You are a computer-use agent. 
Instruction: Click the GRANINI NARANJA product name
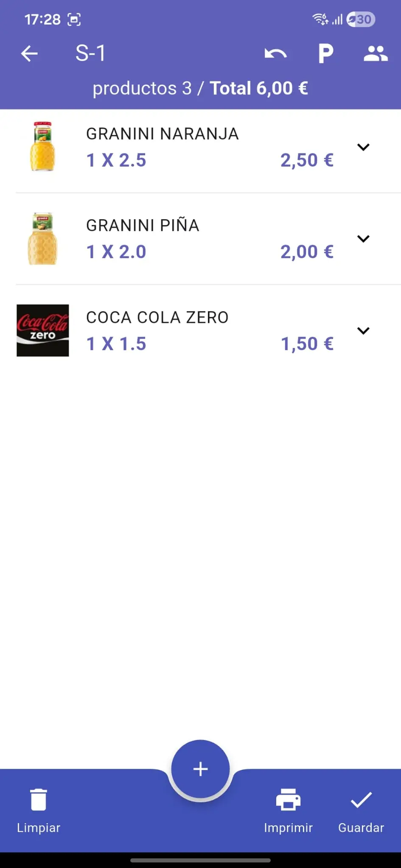[163, 134]
